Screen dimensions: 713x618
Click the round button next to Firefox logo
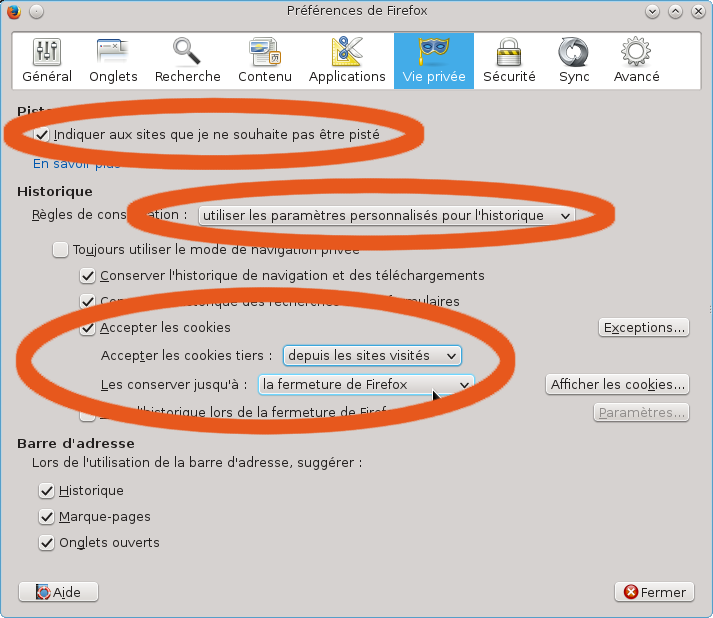pos(36,11)
